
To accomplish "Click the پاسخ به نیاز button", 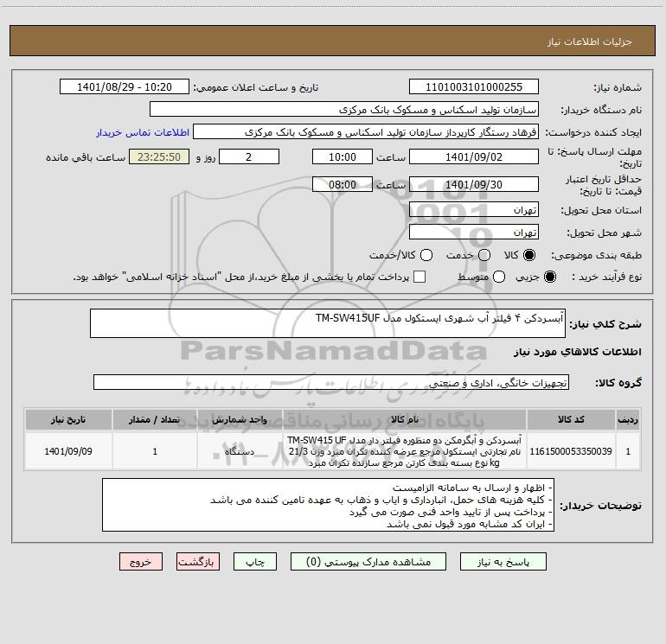I will tap(503, 562).
